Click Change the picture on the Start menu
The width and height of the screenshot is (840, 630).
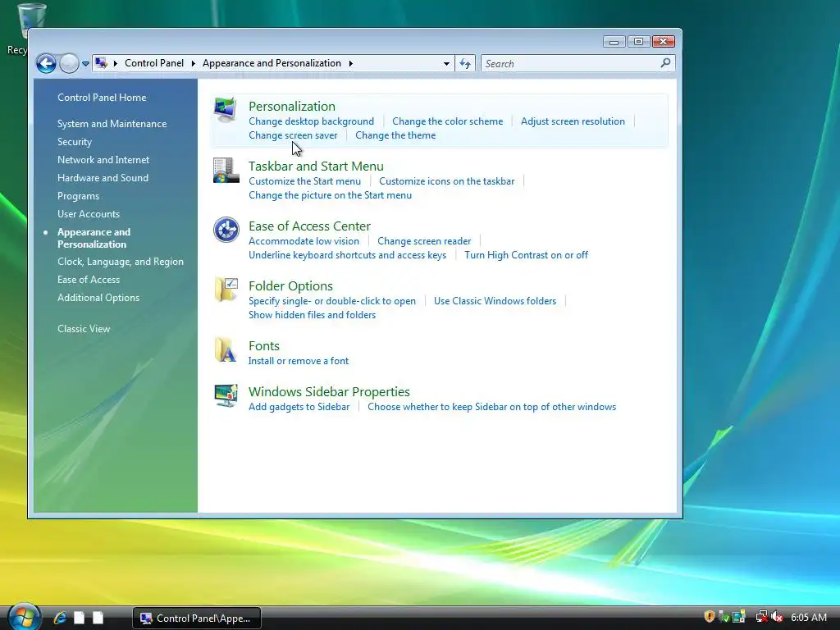(330, 195)
